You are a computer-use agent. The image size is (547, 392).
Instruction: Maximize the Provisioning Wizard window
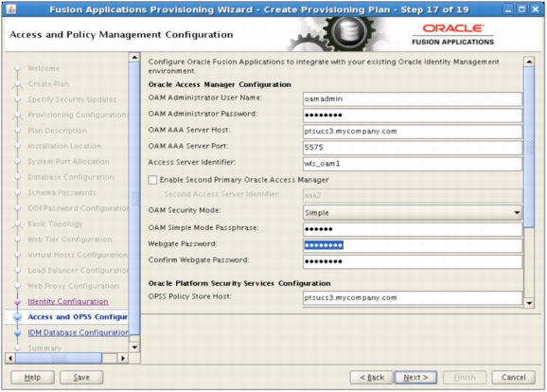pyautogui.click(x=521, y=9)
